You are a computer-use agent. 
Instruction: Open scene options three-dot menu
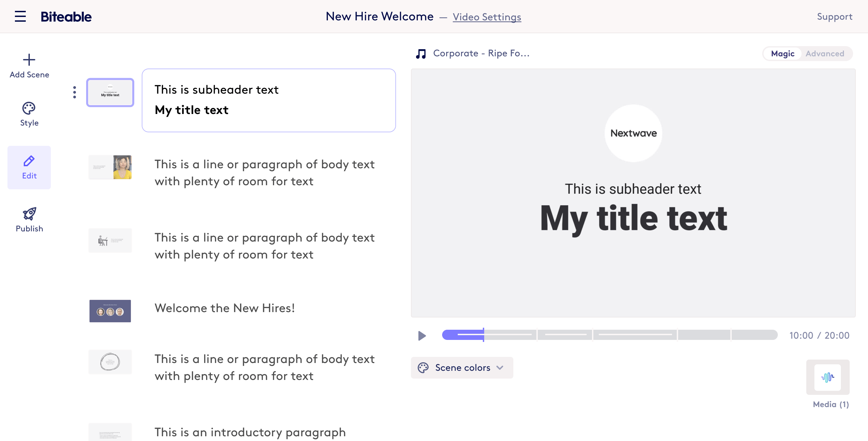pos(75,92)
